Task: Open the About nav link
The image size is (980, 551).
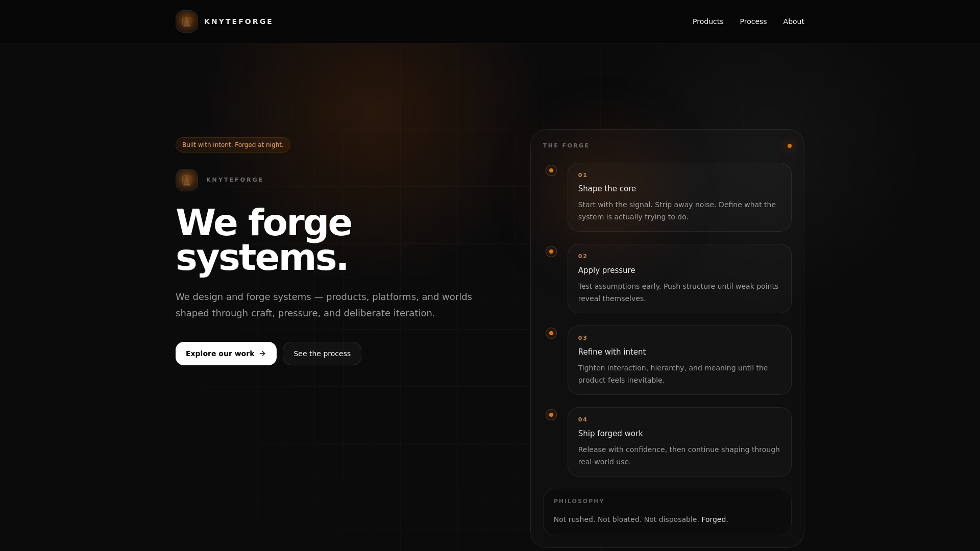Action: (x=794, y=21)
